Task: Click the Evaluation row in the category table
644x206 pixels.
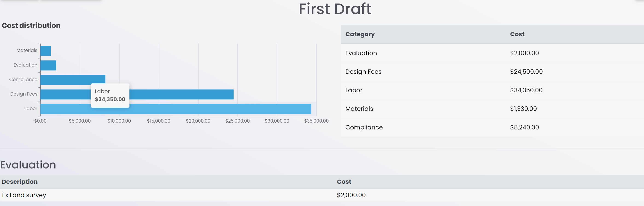Action: click(361, 53)
